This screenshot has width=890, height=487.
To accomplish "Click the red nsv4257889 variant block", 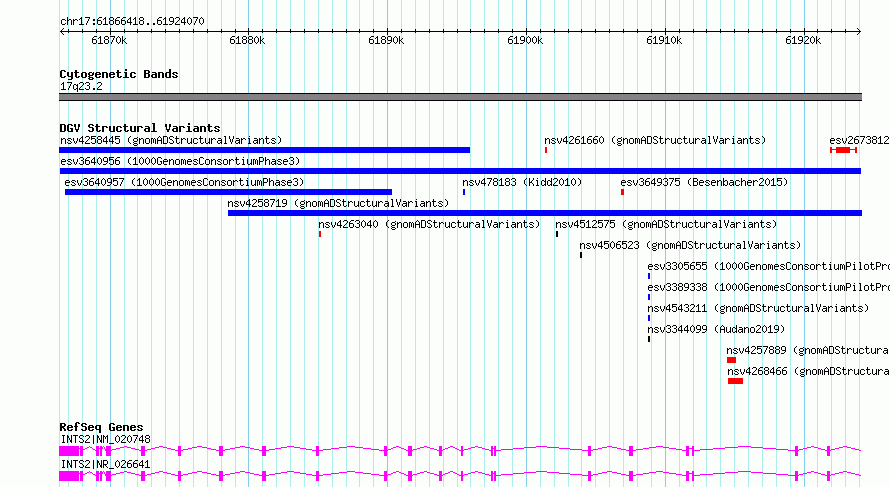I will click(x=731, y=360).
